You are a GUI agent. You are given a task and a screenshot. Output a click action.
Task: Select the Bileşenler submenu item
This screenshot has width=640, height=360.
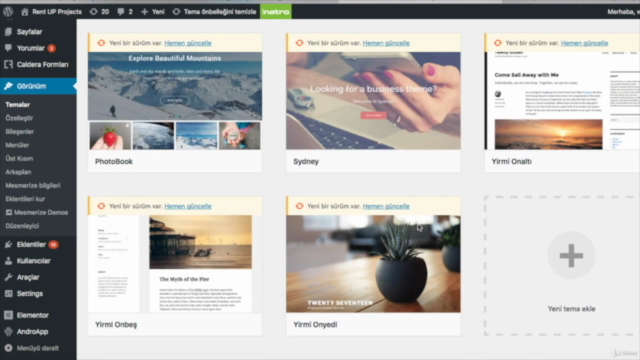pyautogui.click(x=20, y=131)
